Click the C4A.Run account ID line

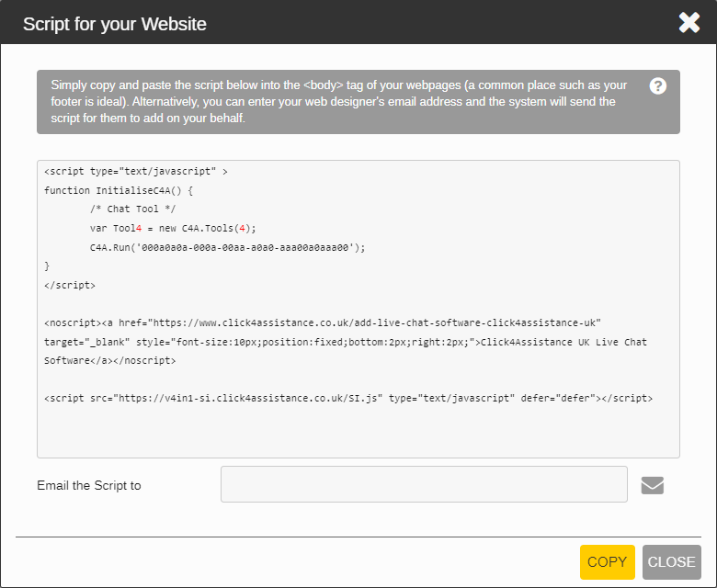pyautogui.click(x=227, y=247)
